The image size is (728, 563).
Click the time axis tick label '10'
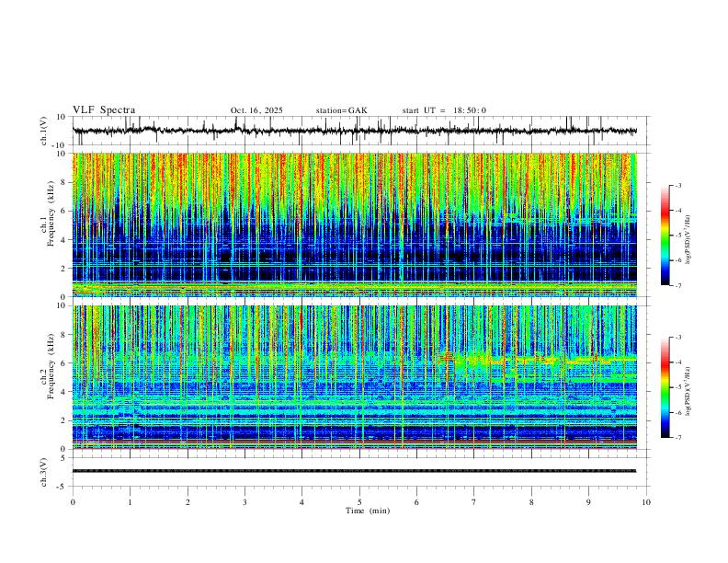(646, 502)
